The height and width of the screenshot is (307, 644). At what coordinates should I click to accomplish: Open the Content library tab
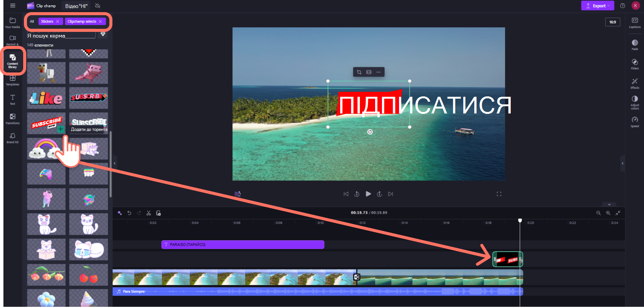[13, 61]
